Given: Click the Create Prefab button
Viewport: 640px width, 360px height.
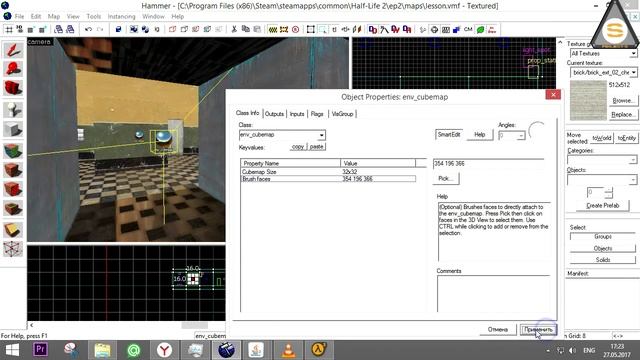Looking at the screenshot, I should [x=602, y=205].
